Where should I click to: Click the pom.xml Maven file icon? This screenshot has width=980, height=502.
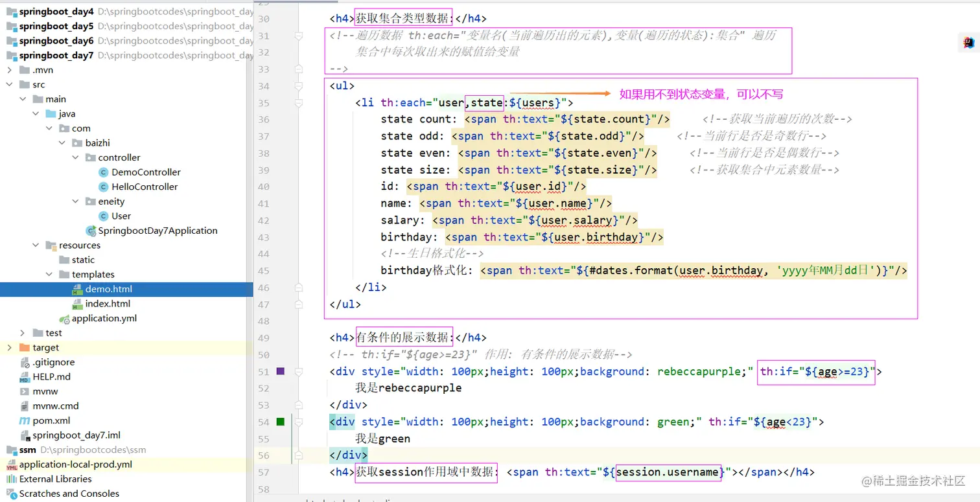[25, 420]
